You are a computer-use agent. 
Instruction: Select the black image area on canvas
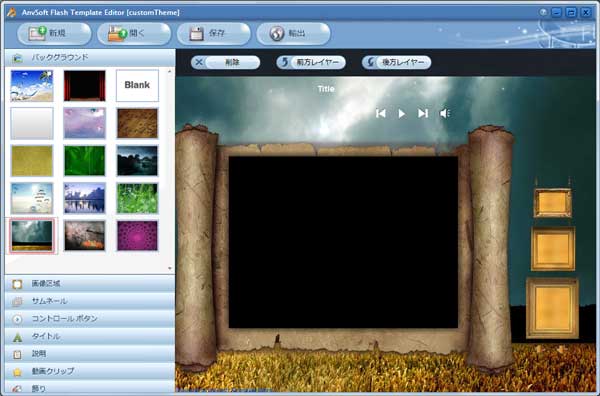pyautogui.click(x=343, y=242)
